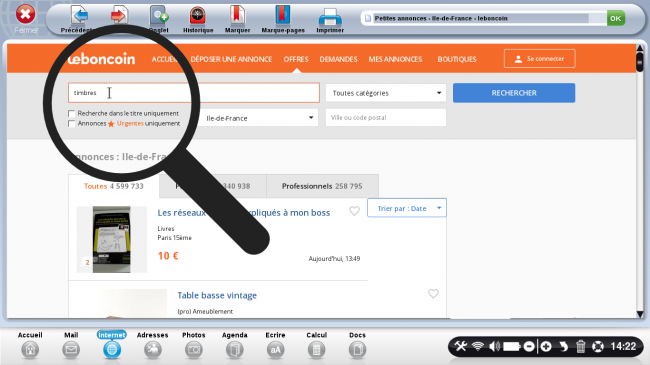Open the book listing thumbnail image
This screenshot has width=650, height=365.
pos(112,239)
